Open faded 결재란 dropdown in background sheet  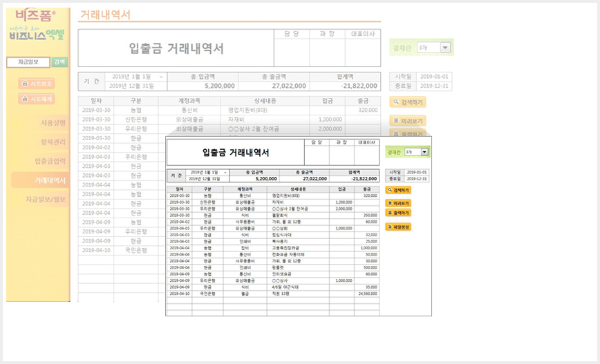coord(445,48)
